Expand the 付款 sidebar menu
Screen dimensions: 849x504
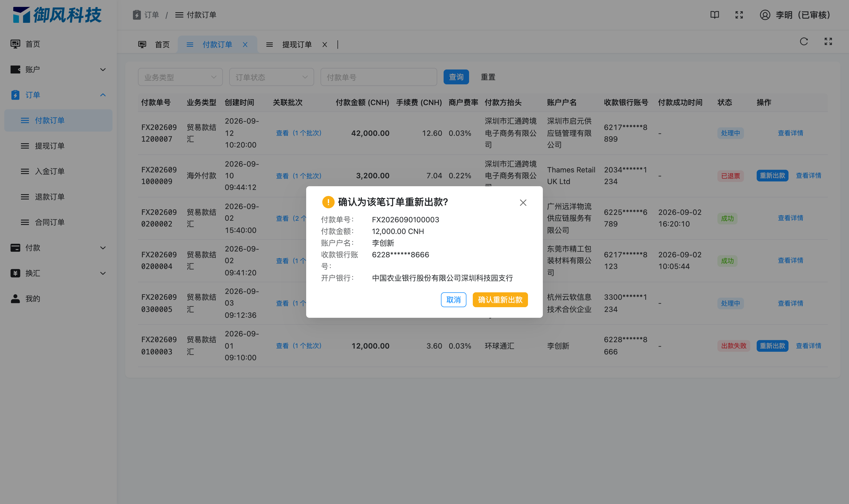pos(103,247)
